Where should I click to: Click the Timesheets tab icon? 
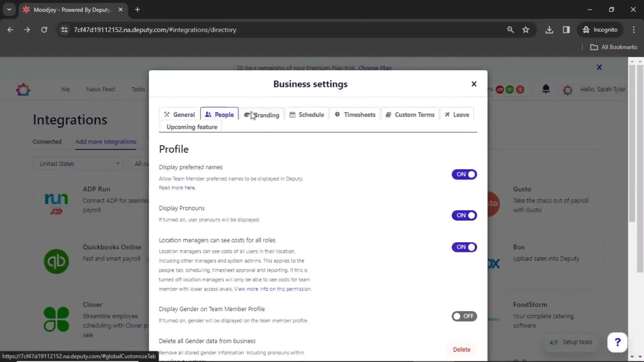tap(337, 115)
